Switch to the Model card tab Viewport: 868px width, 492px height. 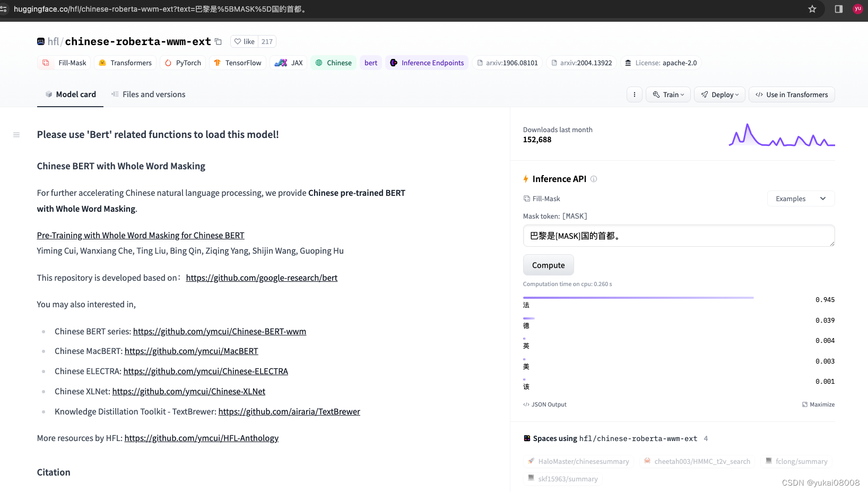[x=70, y=94]
